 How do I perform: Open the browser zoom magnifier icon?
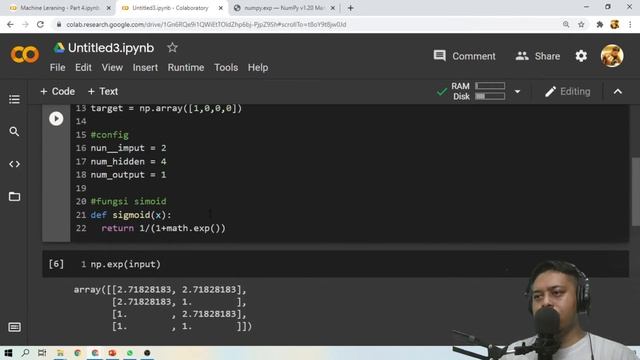tap(566, 24)
